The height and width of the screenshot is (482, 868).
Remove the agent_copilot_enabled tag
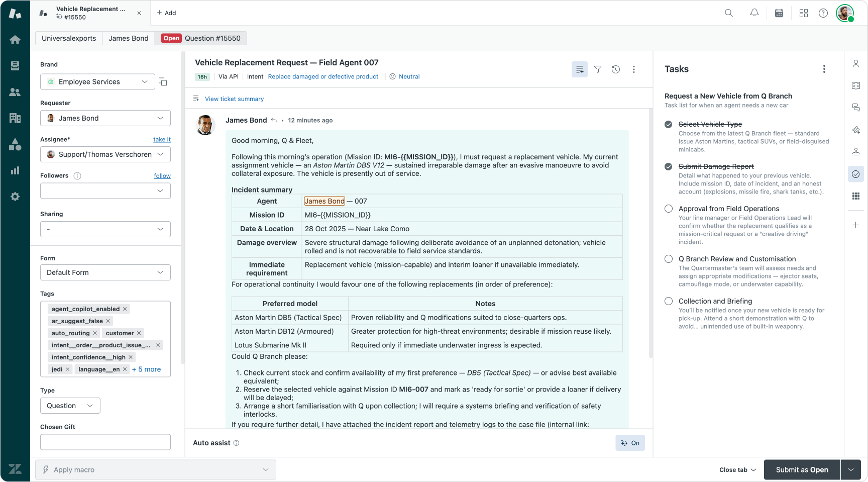(x=125, y=309)
